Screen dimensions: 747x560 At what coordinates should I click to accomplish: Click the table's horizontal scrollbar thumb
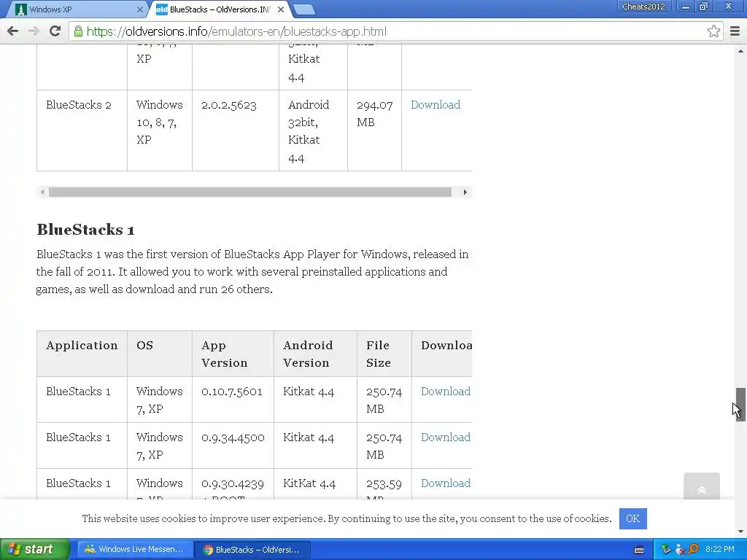pos(250,192)
